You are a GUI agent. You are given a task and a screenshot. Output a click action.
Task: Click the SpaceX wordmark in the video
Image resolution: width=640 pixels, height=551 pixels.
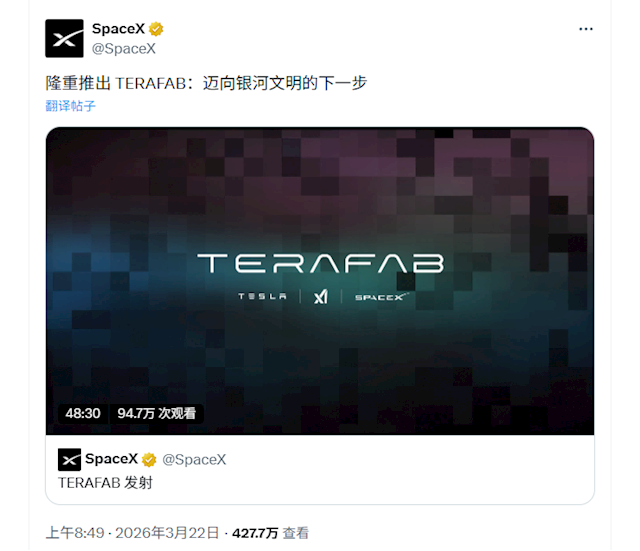point(382,297)
